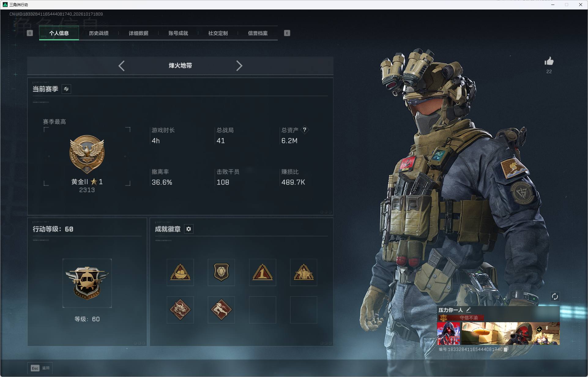
Task: Select the hexagon shield achievement badge
Action: coord(221,272)
